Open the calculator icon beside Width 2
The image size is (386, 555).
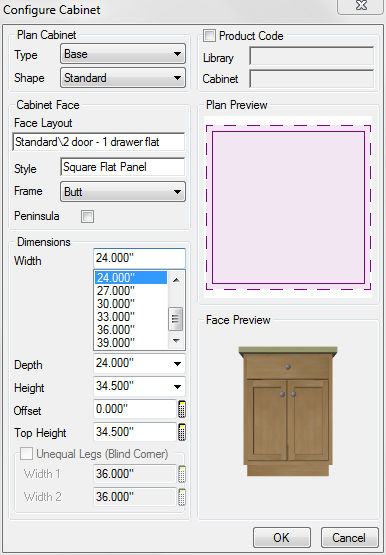pyautogui.click(x=182, y=497)
